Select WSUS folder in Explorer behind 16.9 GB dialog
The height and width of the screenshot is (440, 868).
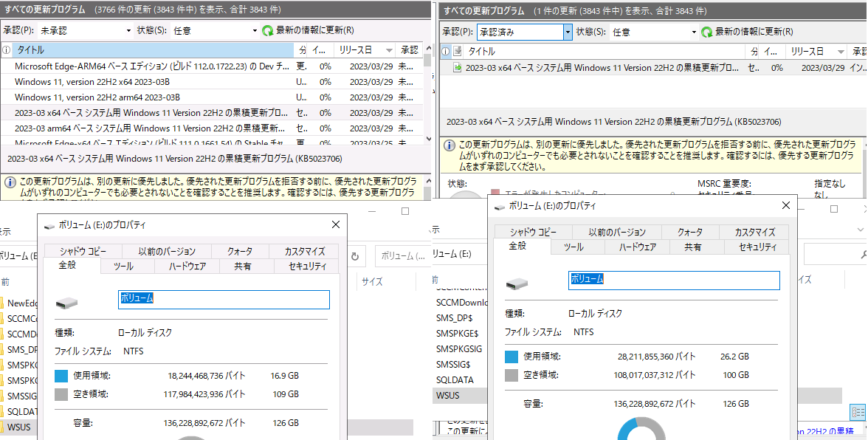[19, 427]
